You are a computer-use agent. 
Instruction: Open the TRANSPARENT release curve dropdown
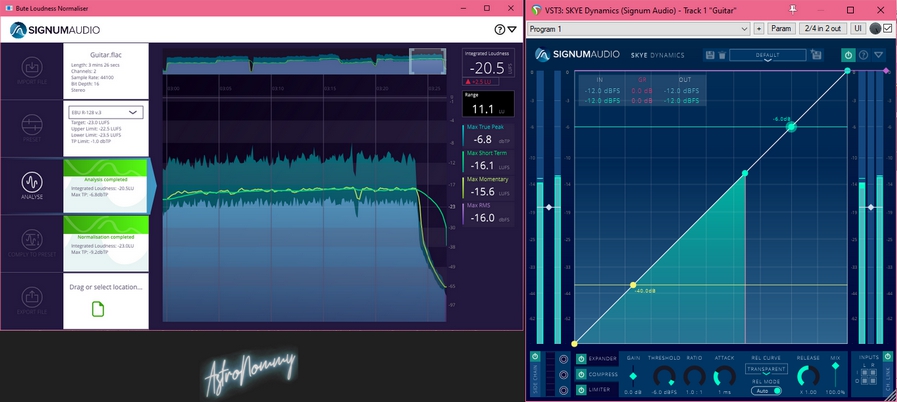(766, 369)
